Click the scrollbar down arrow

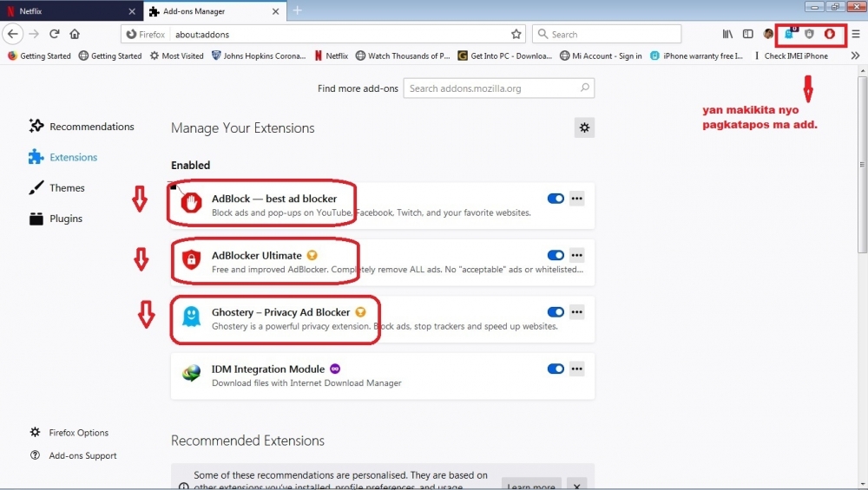[863, 485]
